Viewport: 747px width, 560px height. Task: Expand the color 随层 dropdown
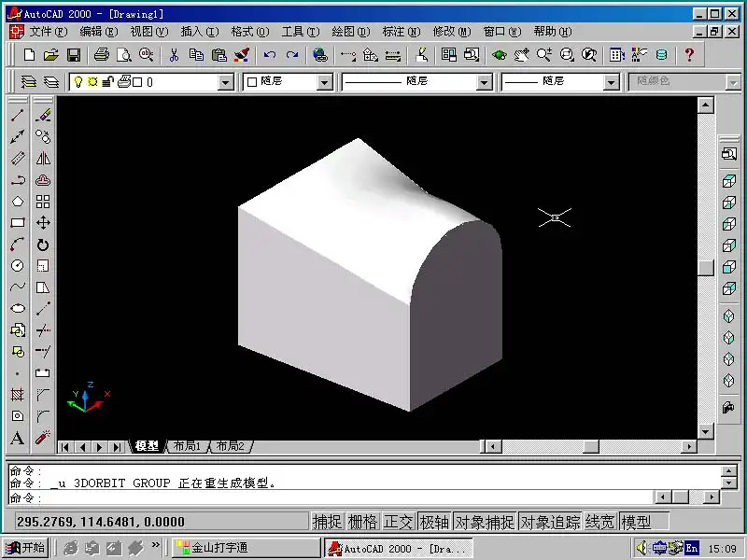pyautogui.click(x=324, y=82)
